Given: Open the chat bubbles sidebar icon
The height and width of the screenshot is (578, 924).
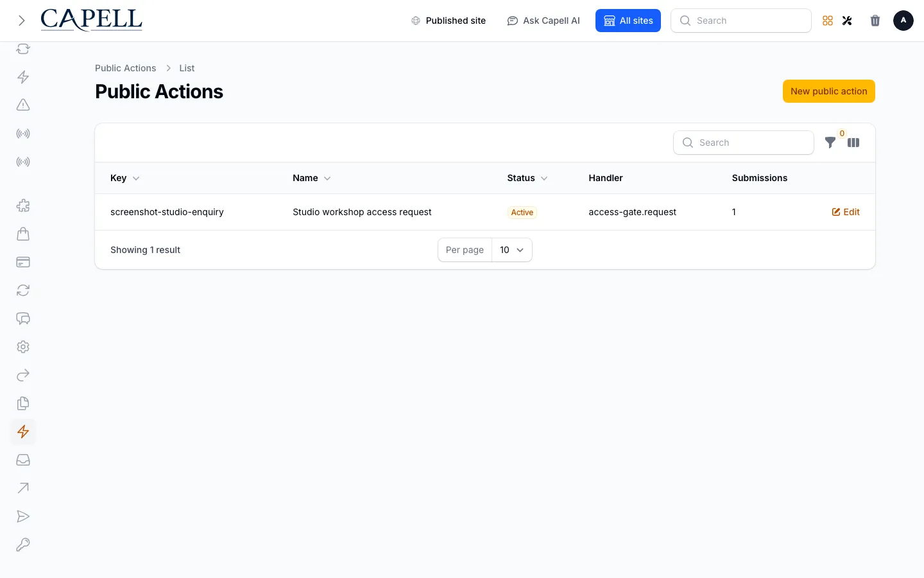Looking at the screenshot, I should coord(23,319).
